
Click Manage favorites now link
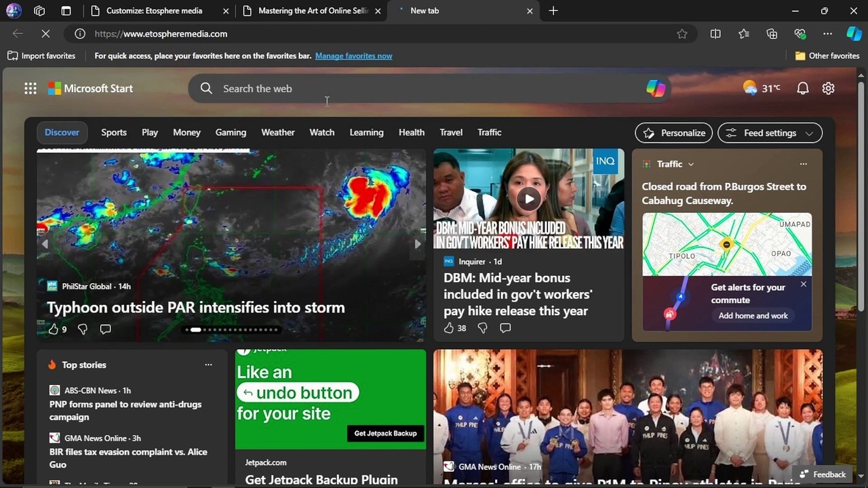(354, 56)
